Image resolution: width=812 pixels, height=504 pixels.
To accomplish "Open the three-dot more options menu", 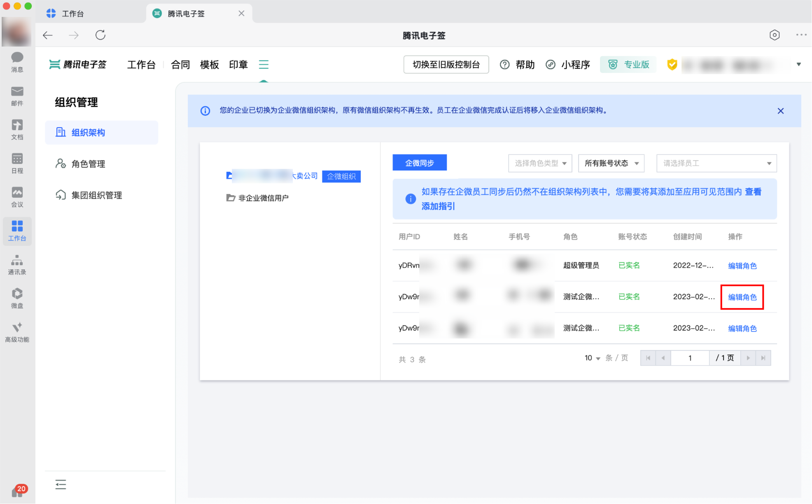I will (x=801, y=35).
